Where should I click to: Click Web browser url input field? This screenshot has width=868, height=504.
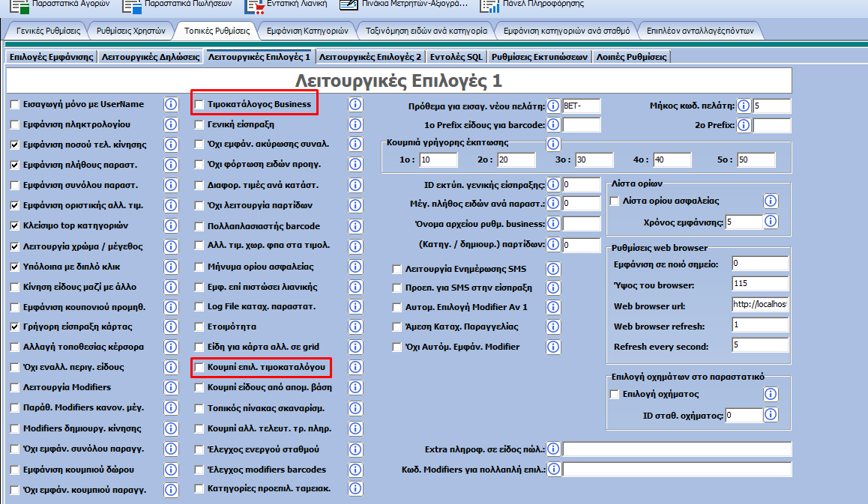point(760,304)
